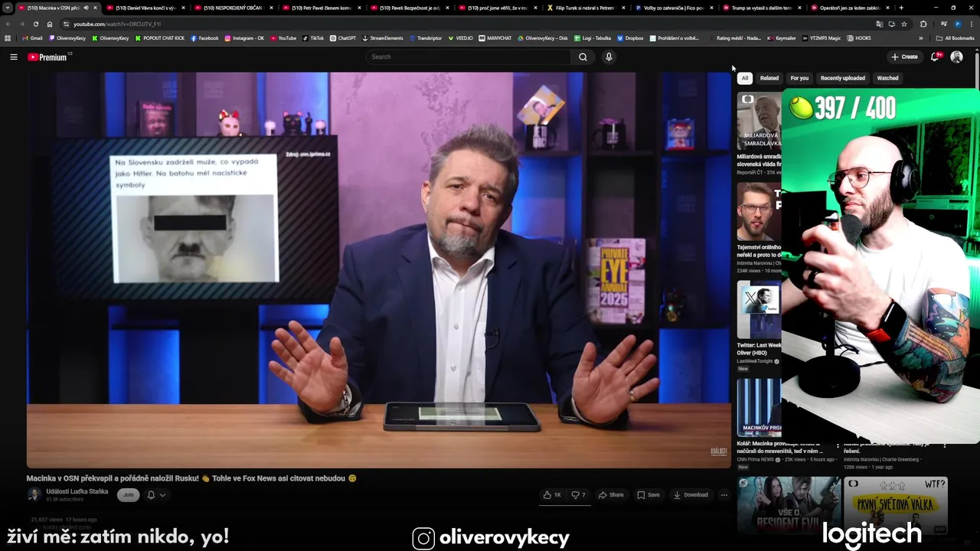Click the address bar URL
This screenshot has width=980, height=551.
117,24
